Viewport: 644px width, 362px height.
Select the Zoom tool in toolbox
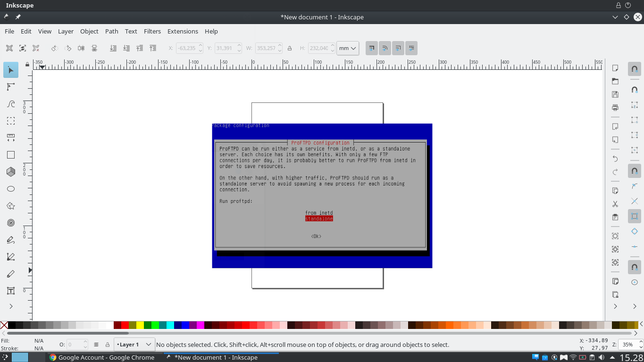coord(11,121)
